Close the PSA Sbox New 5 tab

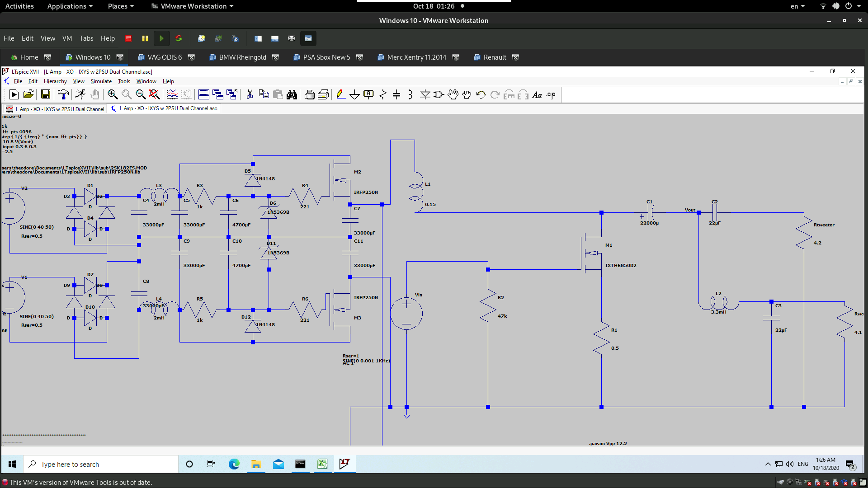[x=359, y=57]
